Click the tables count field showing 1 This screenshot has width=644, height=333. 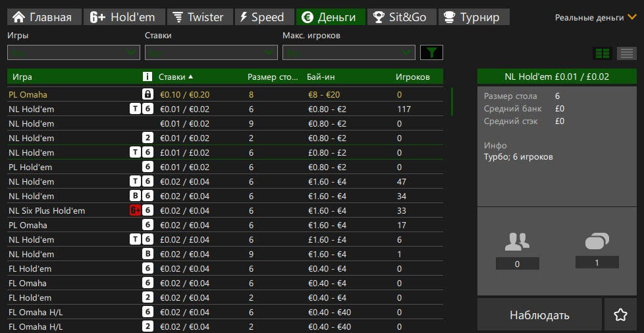pyautogui.click(x=597, y=262)
